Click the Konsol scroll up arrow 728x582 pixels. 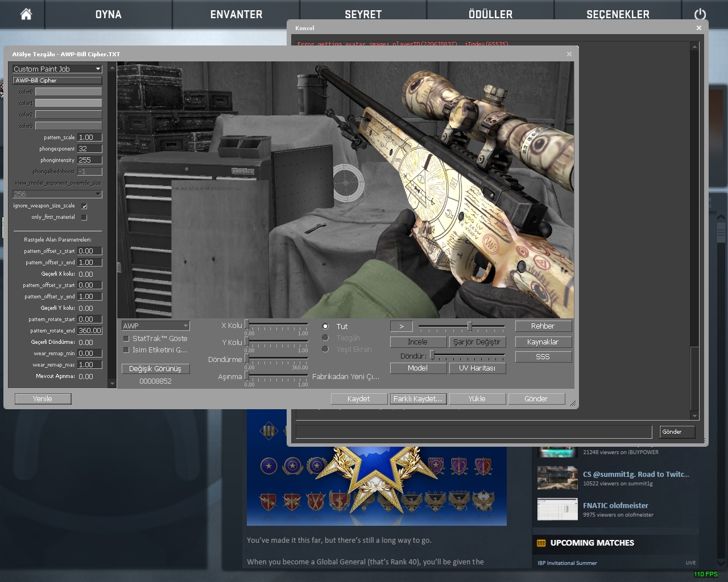[694, 47]
